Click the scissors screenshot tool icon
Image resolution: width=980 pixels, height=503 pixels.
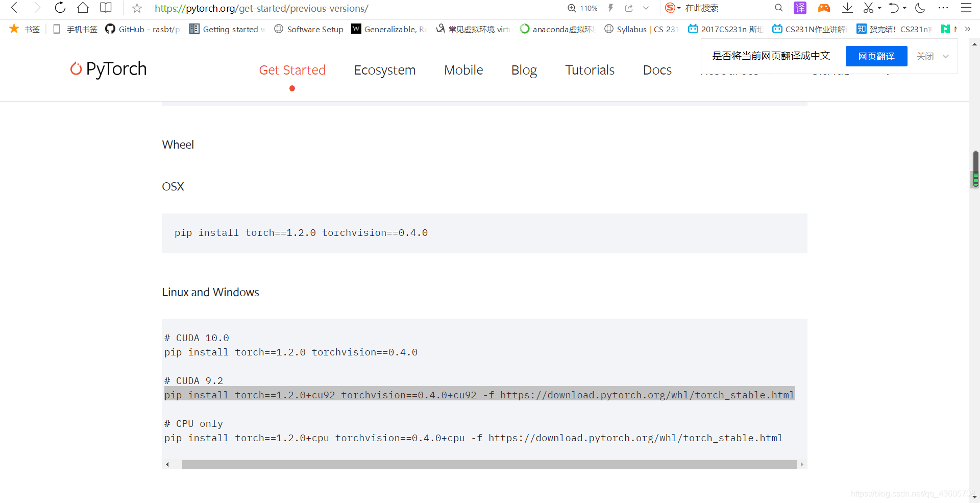click(x=868, y=8)
